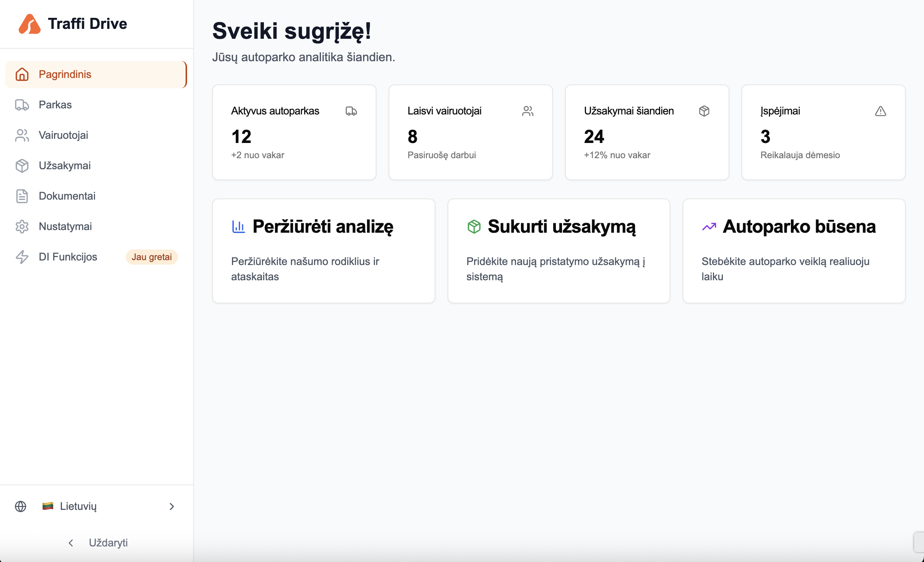Click the lightning bolt DI Funkcijos icon

pos(22,257)
